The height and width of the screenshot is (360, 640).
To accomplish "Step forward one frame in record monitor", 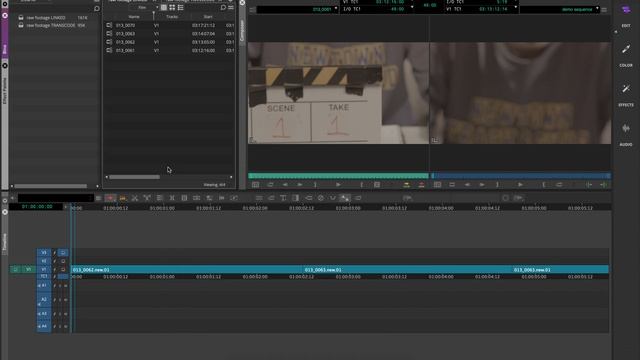I will tap(482, 185).
